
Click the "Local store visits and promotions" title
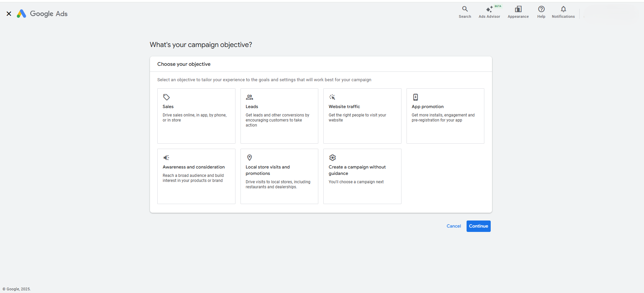click(x=268, y=170)
